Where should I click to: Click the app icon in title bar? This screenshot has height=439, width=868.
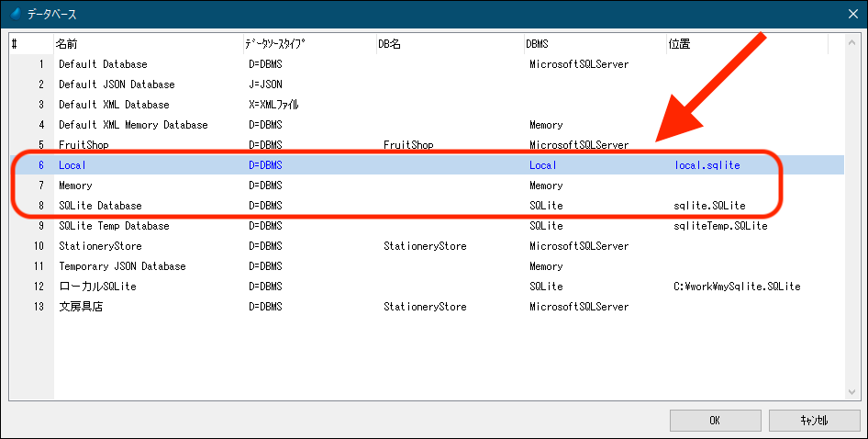pyautogui.click(x=13, y=13)
